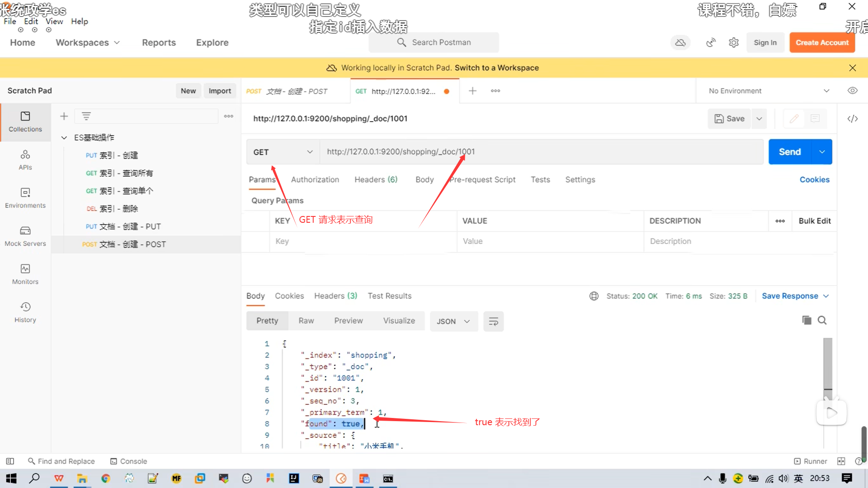This screenshot has width=868, height=488.
Task: Expand the JSON format dropdown
Action: (x=453, y=321)
